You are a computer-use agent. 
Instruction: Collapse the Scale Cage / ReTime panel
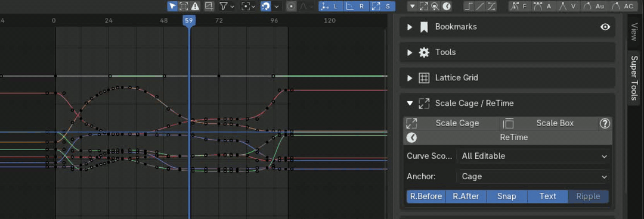pyautogui.click(x=410, y=104)
